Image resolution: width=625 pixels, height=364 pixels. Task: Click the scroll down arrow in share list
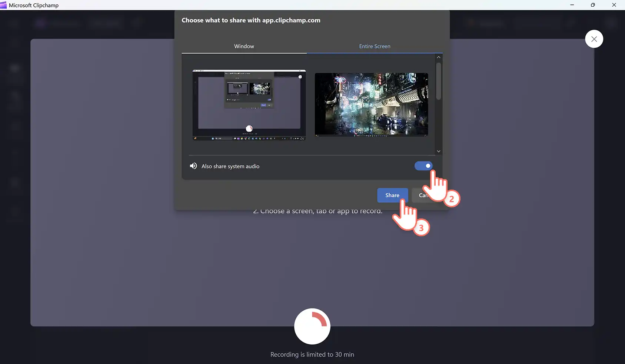pyautogui.click(x=438, y=151)
